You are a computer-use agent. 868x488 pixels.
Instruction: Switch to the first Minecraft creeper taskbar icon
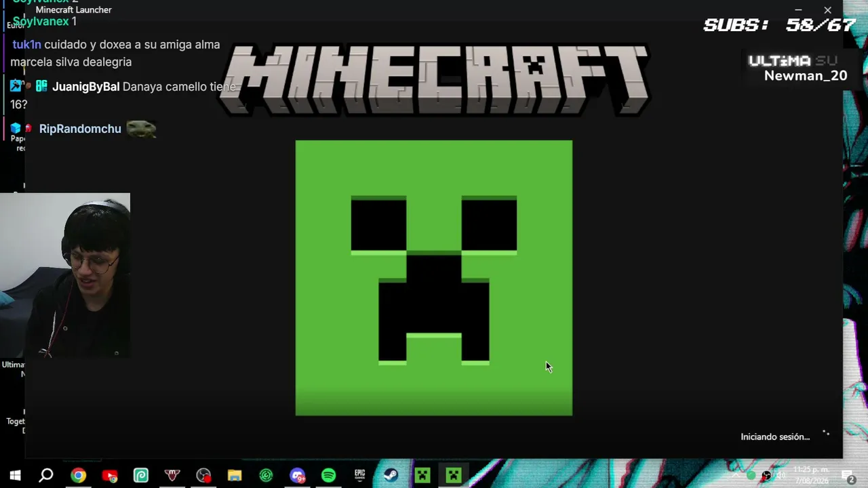[422, 475]
